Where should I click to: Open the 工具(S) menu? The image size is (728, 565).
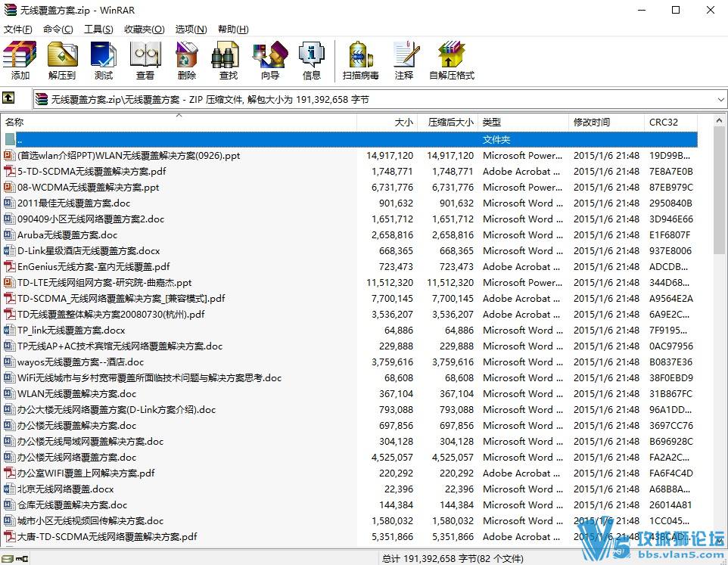coord(98,29)
